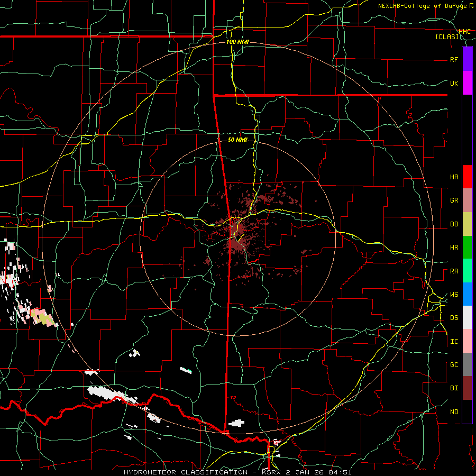
Task: Click the DS legend label
Action: (454, 318)
